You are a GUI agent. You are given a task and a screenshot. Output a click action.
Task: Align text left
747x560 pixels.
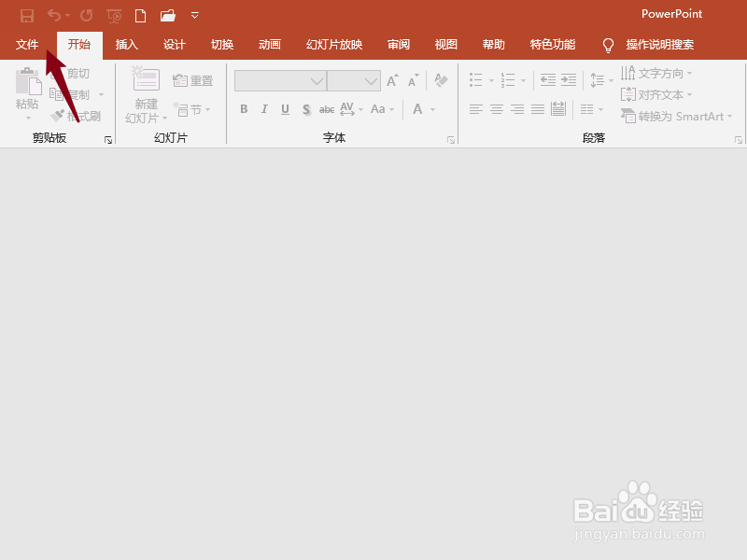(476, 109)
